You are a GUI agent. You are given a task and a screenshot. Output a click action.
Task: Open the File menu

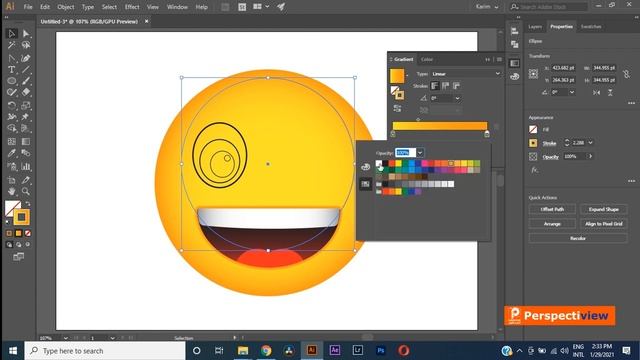click(x=28, y=7)
